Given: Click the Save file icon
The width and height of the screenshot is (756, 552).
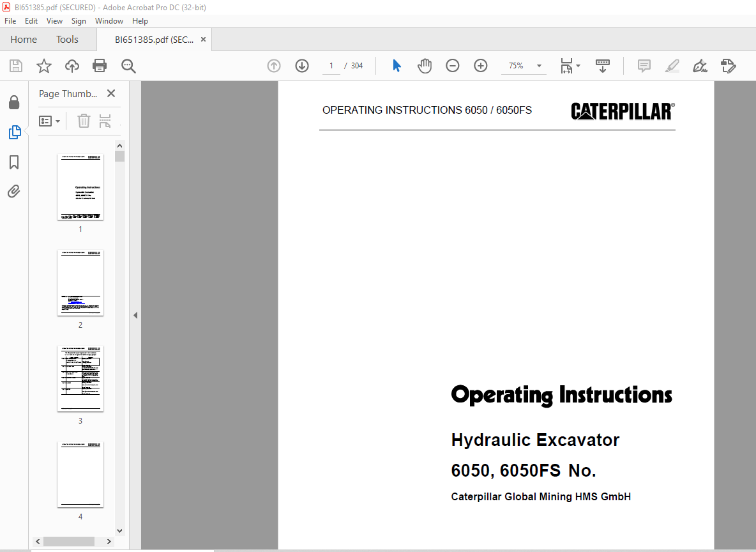Looking at the screenshot, I should coord(16,66).
